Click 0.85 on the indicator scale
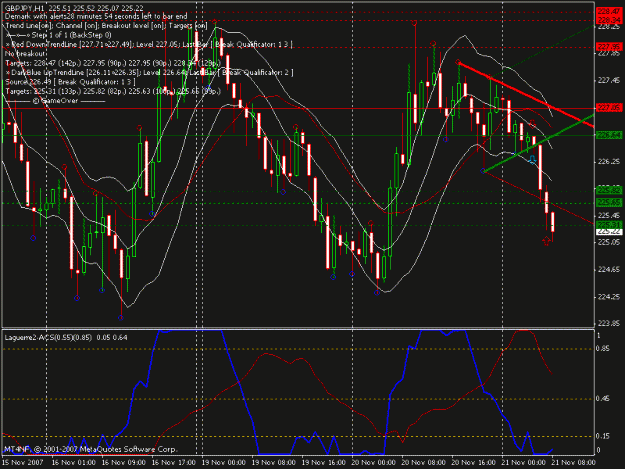 [603, 349]
